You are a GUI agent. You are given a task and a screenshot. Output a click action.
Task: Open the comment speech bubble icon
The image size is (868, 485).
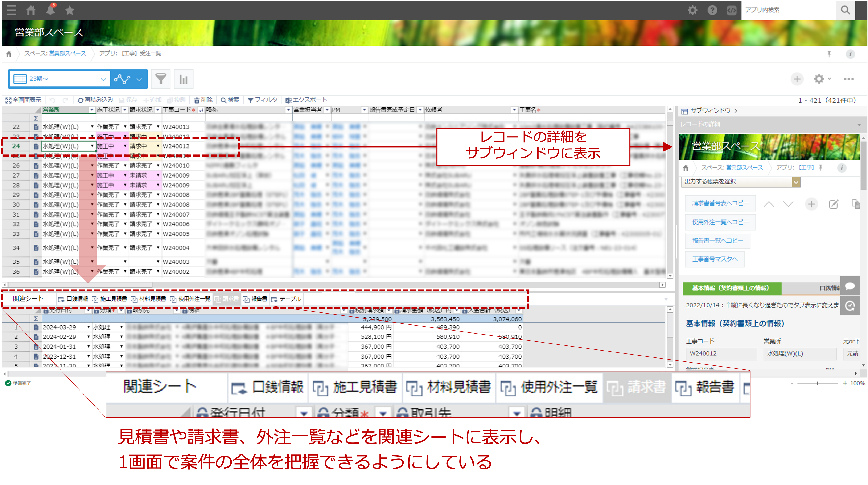850,286
